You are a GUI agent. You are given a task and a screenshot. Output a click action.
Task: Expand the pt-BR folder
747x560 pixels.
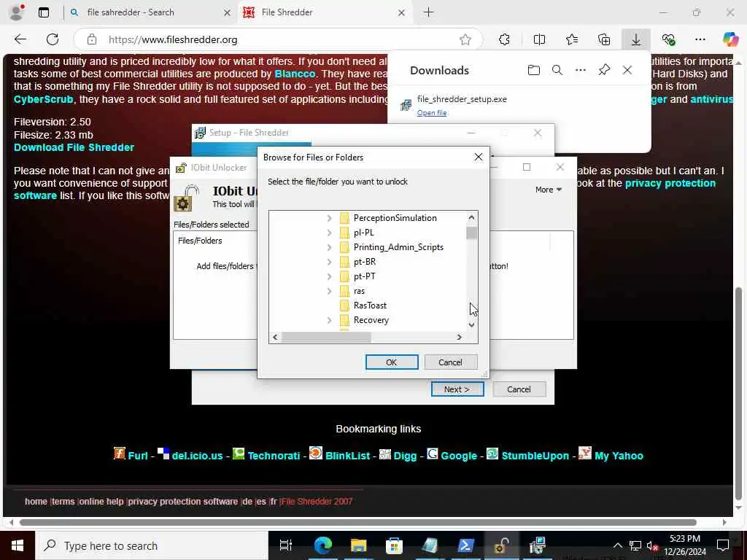pyautogui.click(x=329, y=262)
